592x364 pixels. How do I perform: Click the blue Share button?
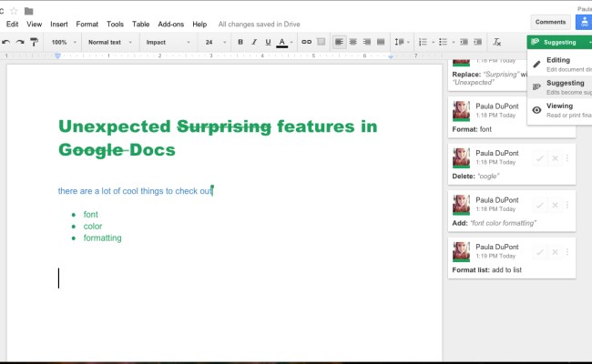[x=584, y=22]
